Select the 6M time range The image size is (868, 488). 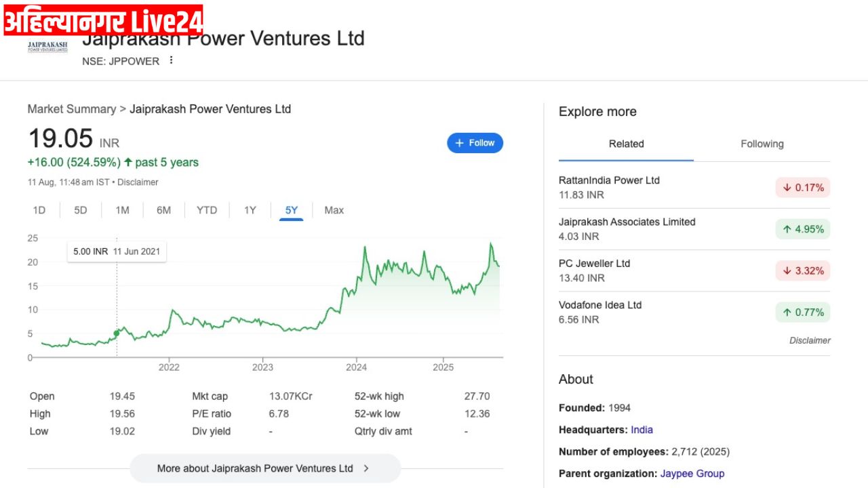163,210
